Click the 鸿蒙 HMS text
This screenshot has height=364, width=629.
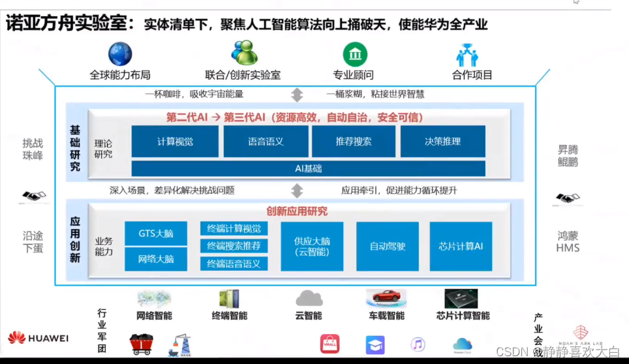(x=568, y=242)
